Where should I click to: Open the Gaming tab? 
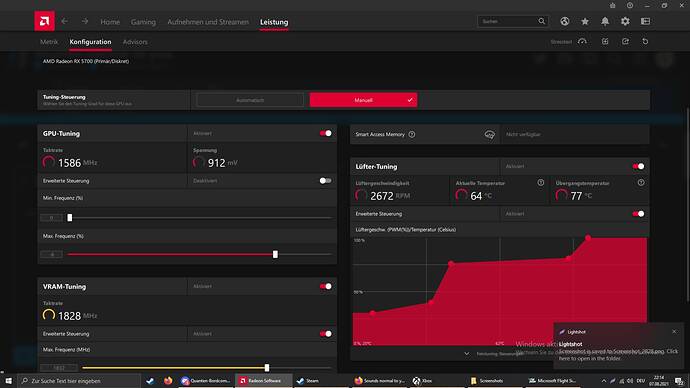143,22
